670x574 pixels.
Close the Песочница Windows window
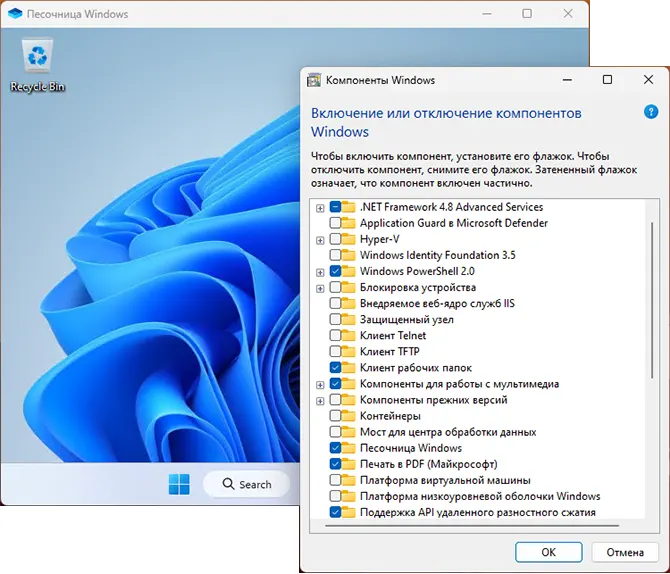tap(568, 14)
